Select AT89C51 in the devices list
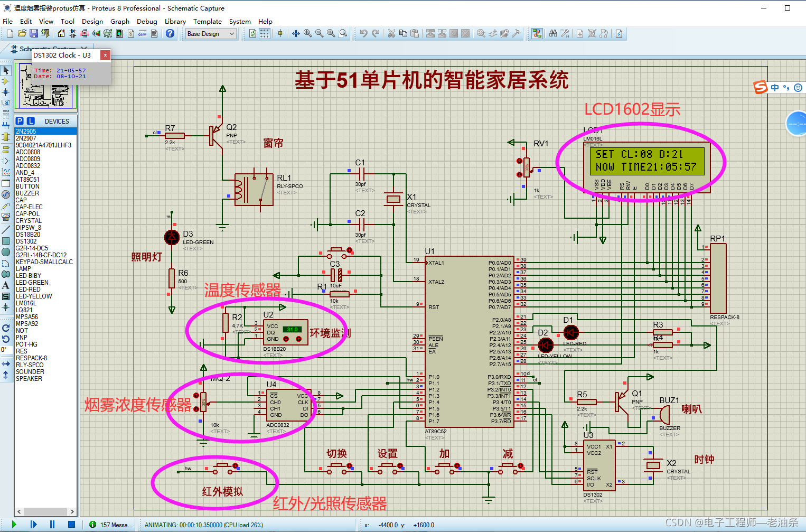The width and height of the screenshot is (806, 532). point(45,179)
